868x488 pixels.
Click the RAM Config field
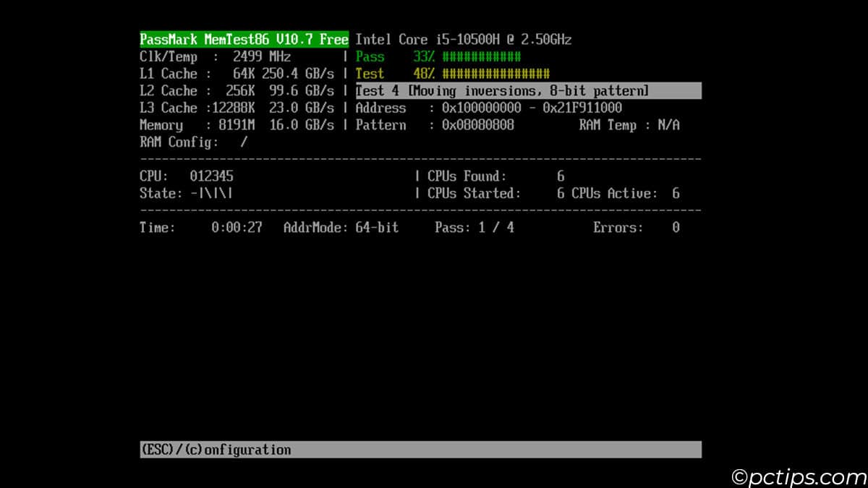(193, 142)
